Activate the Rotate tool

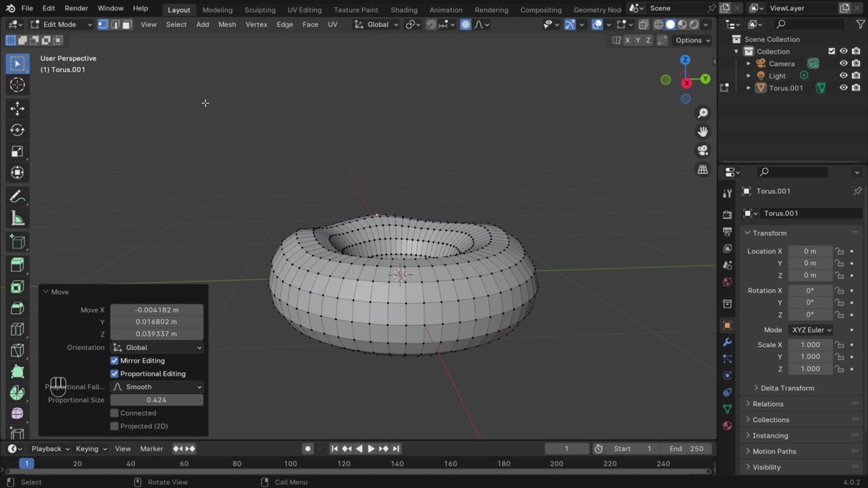pyautogui.click(x=18, y=130)
